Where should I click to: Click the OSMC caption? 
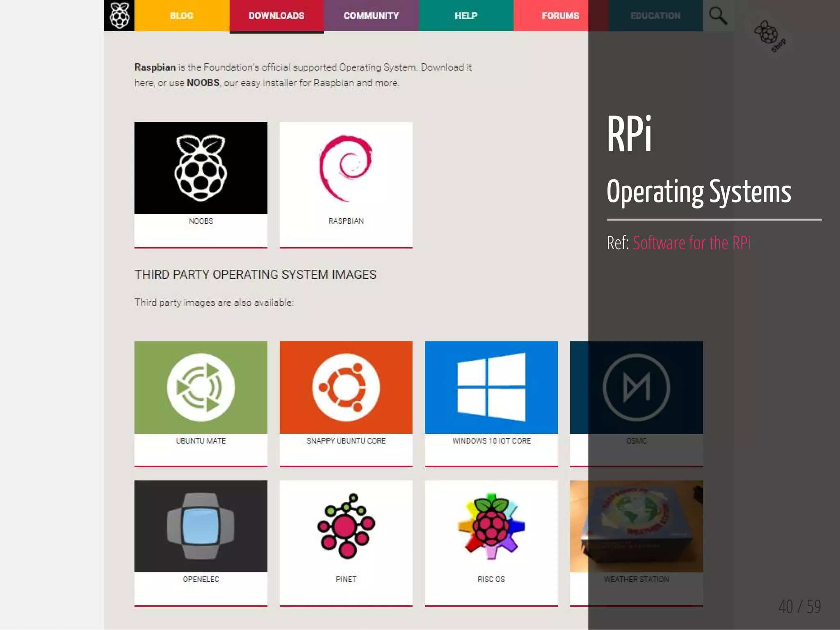[637, 441]
